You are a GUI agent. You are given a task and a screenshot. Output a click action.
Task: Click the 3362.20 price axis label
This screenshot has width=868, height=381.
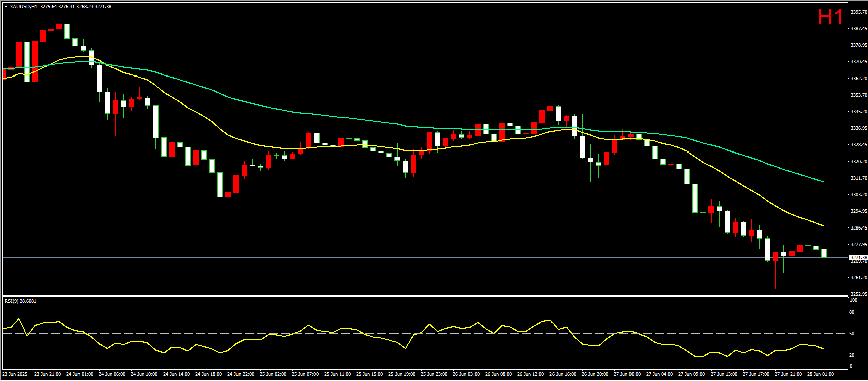tap(859, 78)
